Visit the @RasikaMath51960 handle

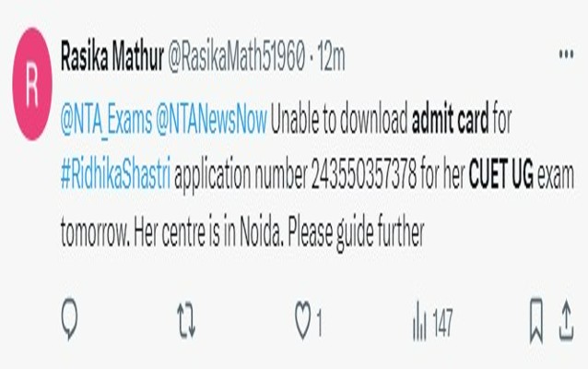236,57
